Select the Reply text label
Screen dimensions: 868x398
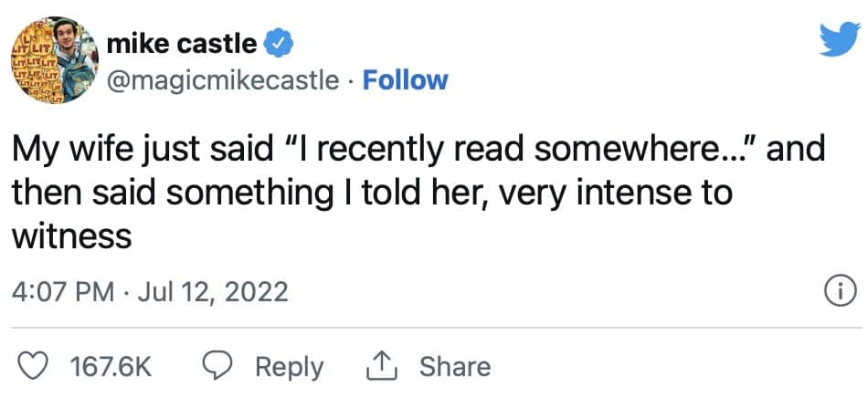(289, 368)
